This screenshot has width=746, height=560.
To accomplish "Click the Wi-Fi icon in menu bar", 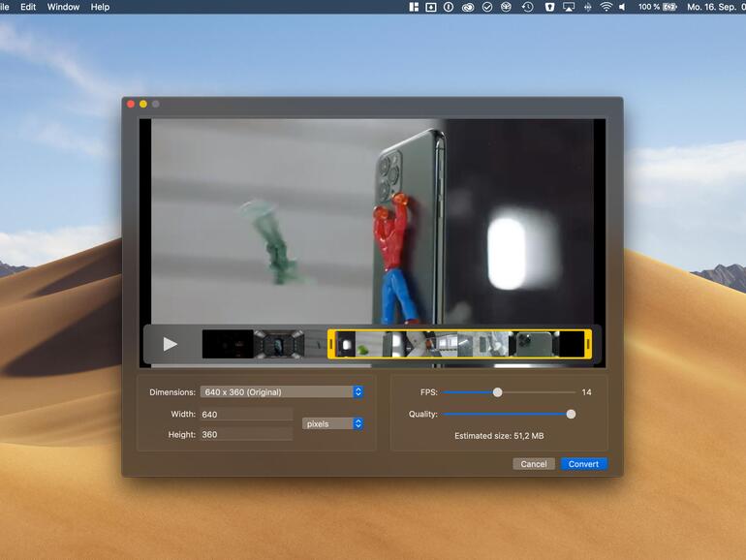I will [x=606, y=7].
